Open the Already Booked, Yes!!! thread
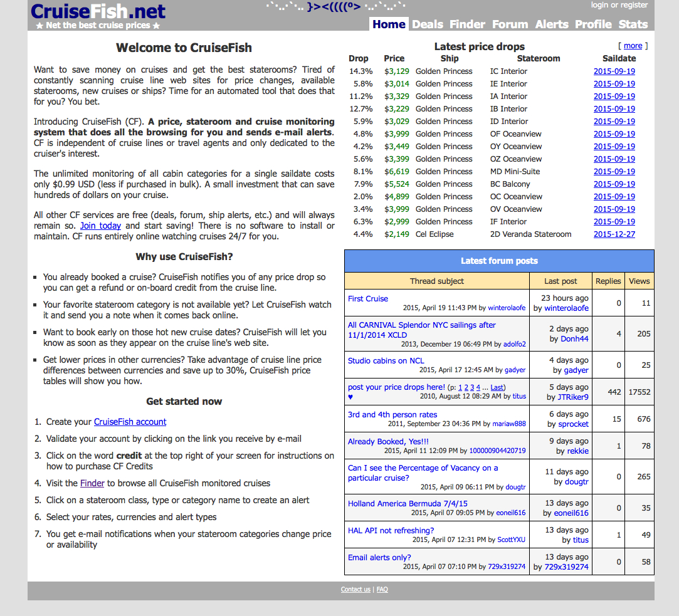 pyautogui.click(x=388, y=442)
